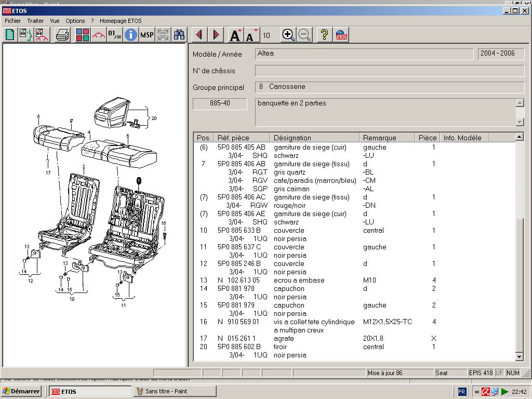Open help with the yellow question mark
This screenshot has height=399, width=532.
click(x=324, y=35)
